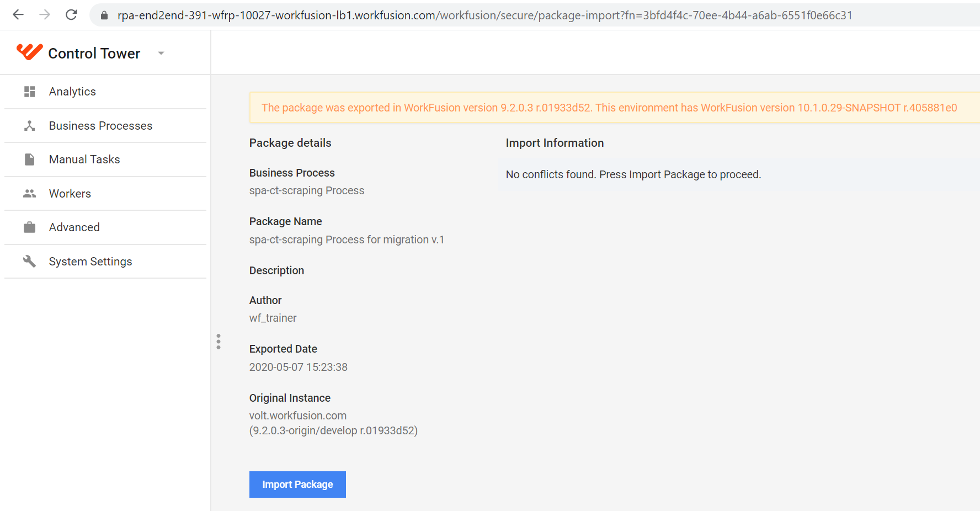
Task: Select the author value 'wf_trainer'
Action: pyautogui.click(x=273, y=318)
